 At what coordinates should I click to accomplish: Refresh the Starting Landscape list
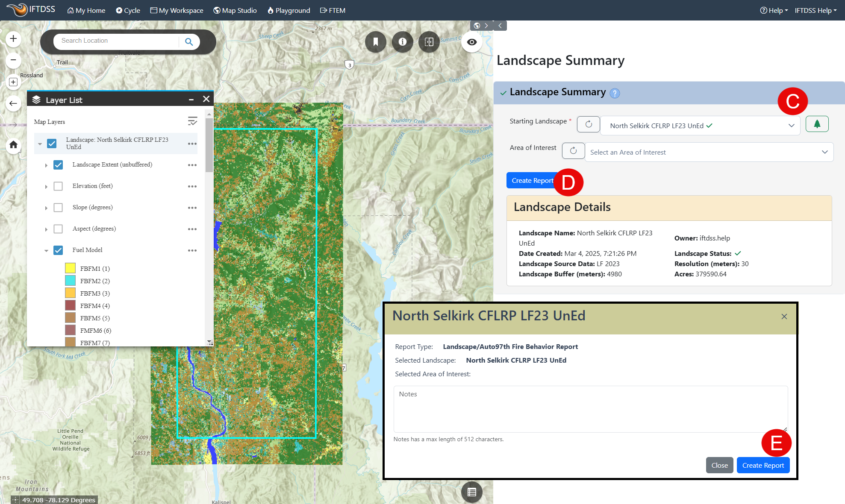pos(589,125)
